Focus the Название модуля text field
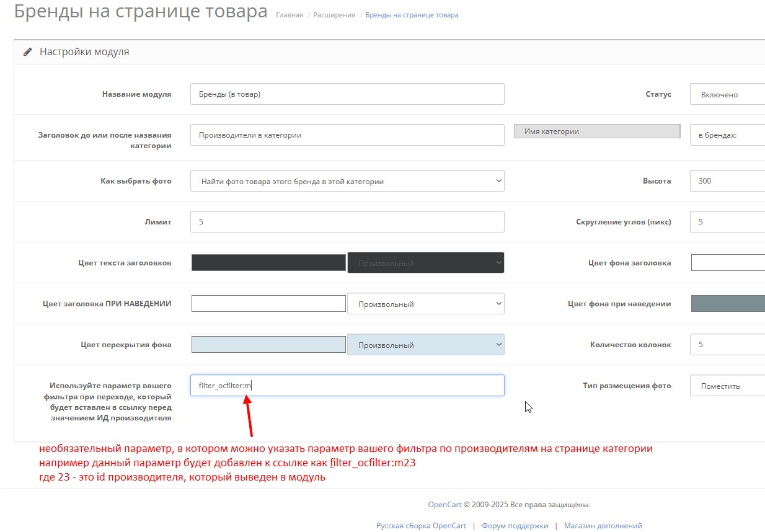This screenshot has width=765, height=532. (x=347, y=94)
